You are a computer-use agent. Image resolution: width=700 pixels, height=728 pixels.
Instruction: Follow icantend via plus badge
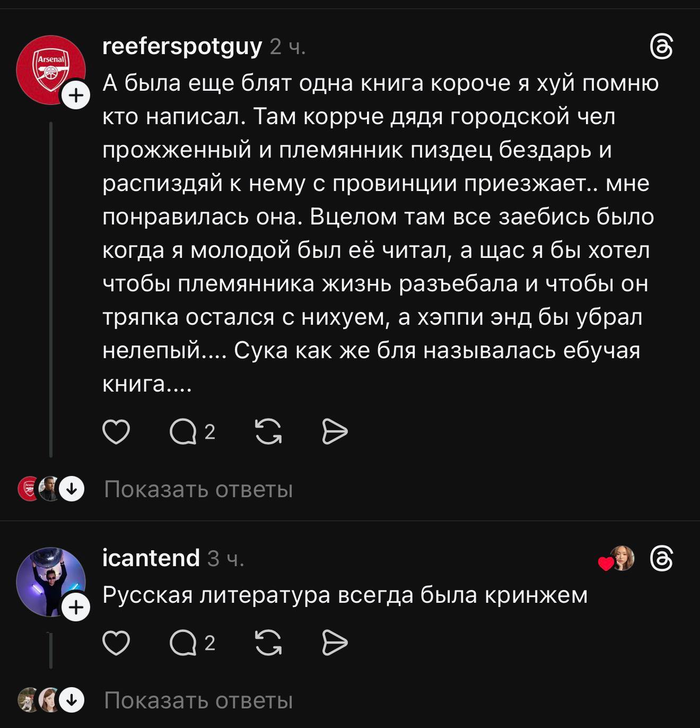(x=76, y=607)
